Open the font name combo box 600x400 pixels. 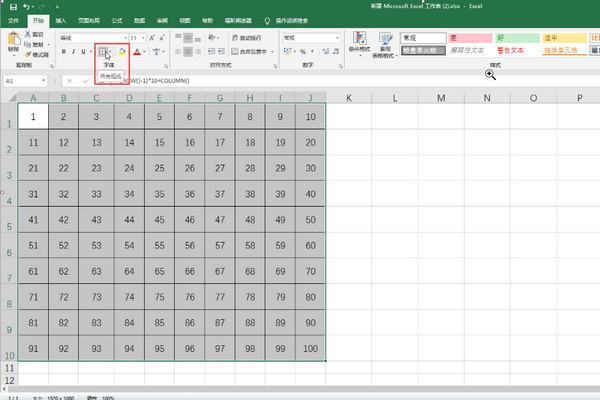pyautogui.click(x=93, y=38)
